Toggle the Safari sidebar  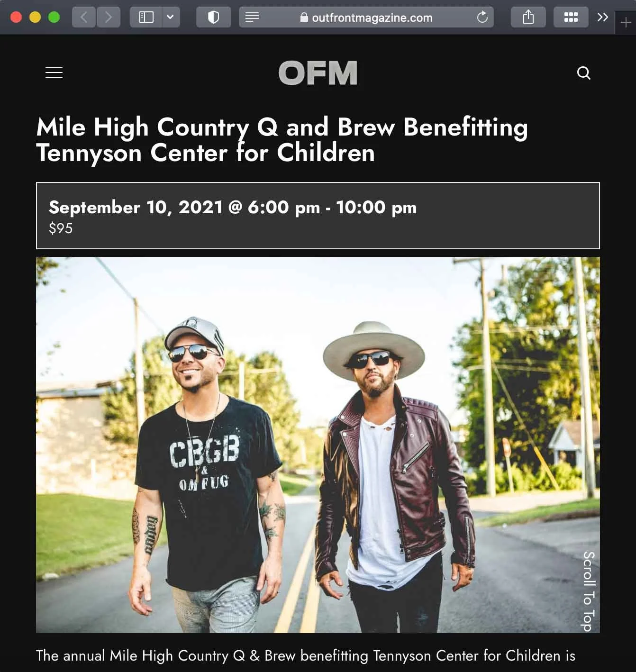(x=146, y=18)
